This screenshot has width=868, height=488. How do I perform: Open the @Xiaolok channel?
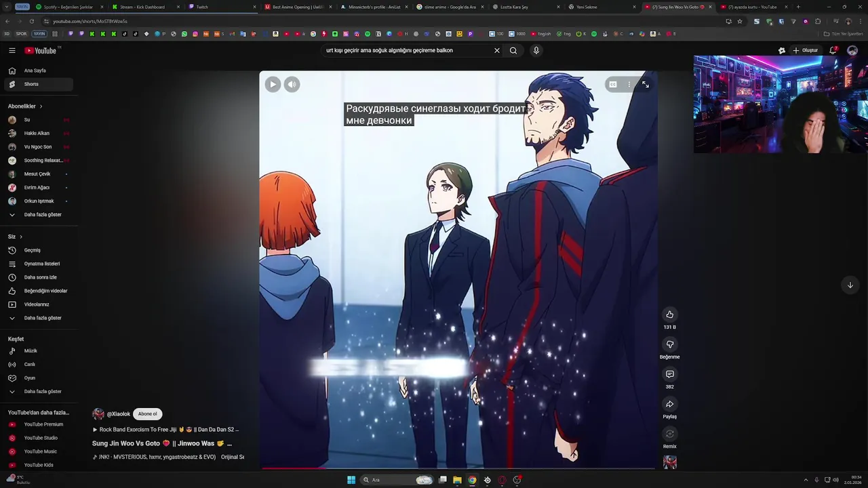click(119, 414)
